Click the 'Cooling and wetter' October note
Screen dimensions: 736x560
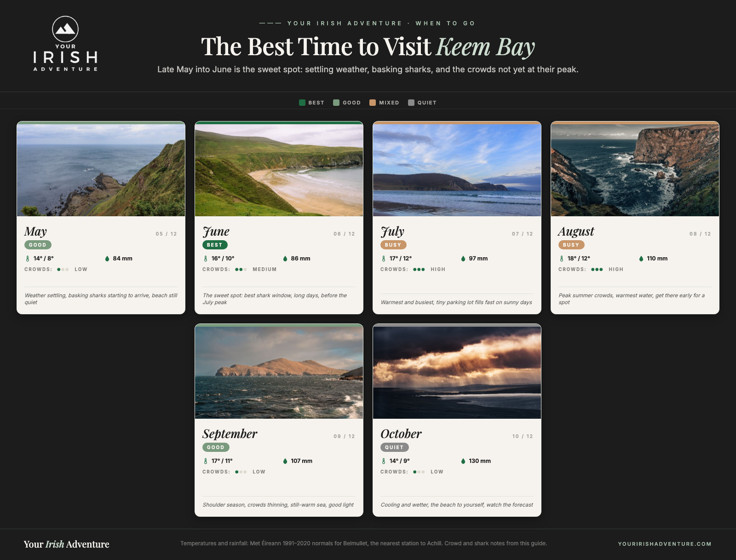[457, 505]
